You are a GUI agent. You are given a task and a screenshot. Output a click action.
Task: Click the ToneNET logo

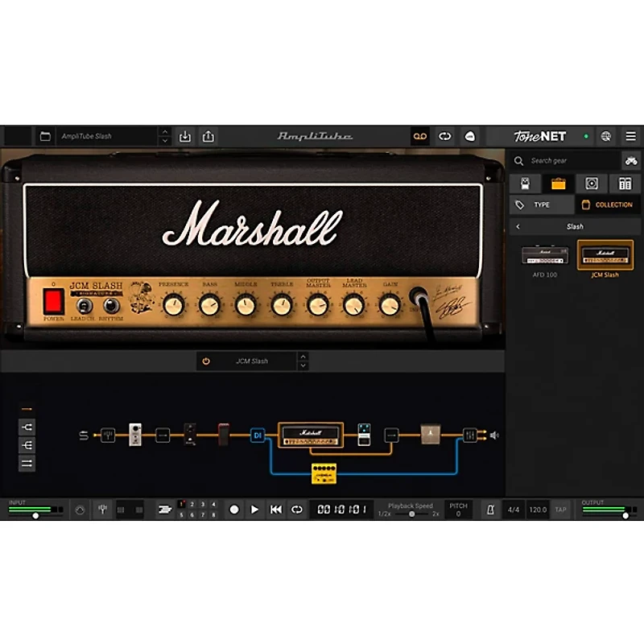[539, 136]
